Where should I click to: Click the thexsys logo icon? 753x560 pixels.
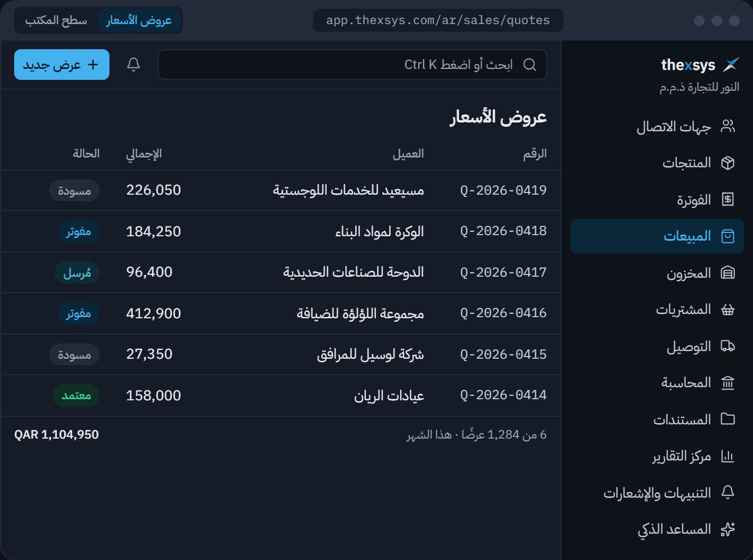(731, 65)
